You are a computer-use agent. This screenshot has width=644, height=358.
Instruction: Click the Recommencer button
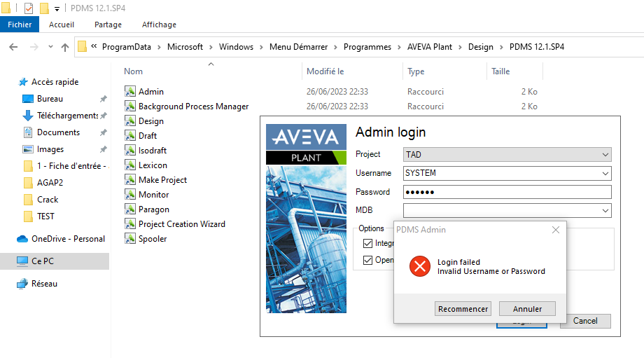(x=463, y=309)
